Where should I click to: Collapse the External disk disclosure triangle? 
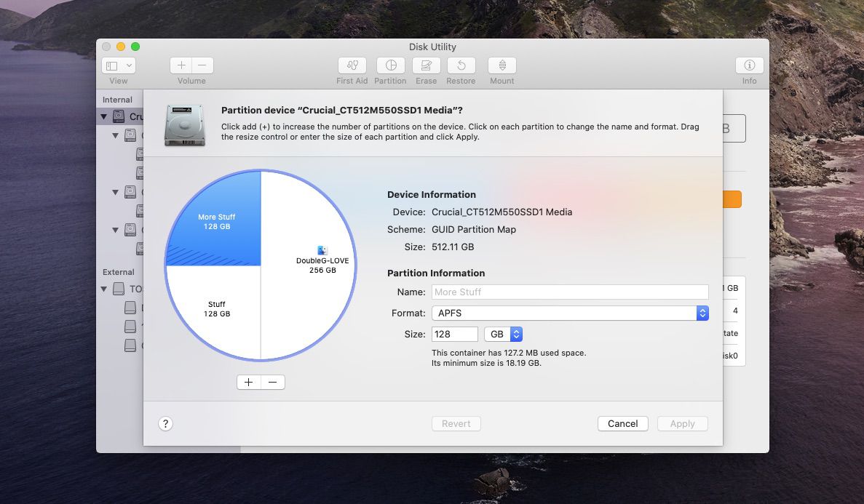tap(103, 289)
